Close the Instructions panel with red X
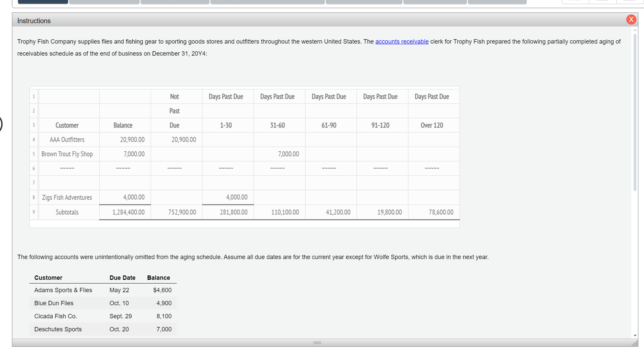 click(x=631, y=19)
